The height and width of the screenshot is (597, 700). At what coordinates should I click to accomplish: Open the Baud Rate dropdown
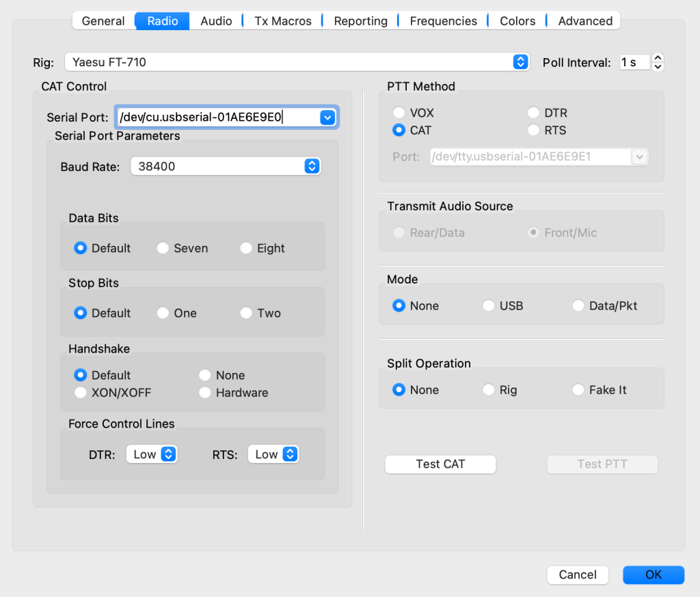(226, 167)
